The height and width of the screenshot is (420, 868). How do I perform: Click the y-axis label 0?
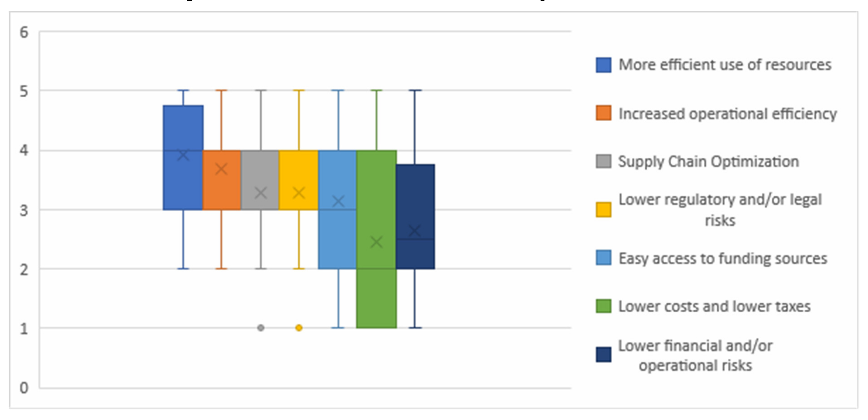click(24, 388)
